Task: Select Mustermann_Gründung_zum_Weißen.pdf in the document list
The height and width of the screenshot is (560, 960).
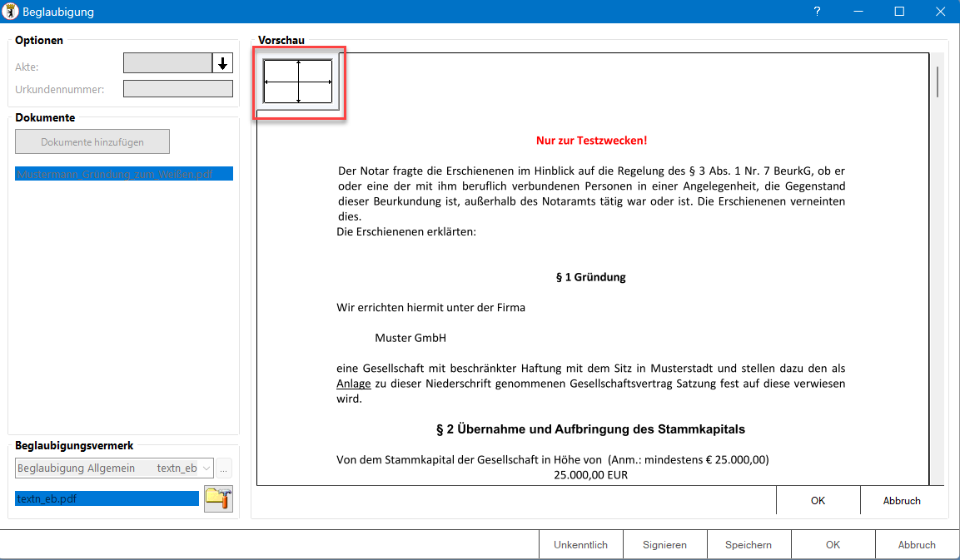Action: [x=123, y=173]
